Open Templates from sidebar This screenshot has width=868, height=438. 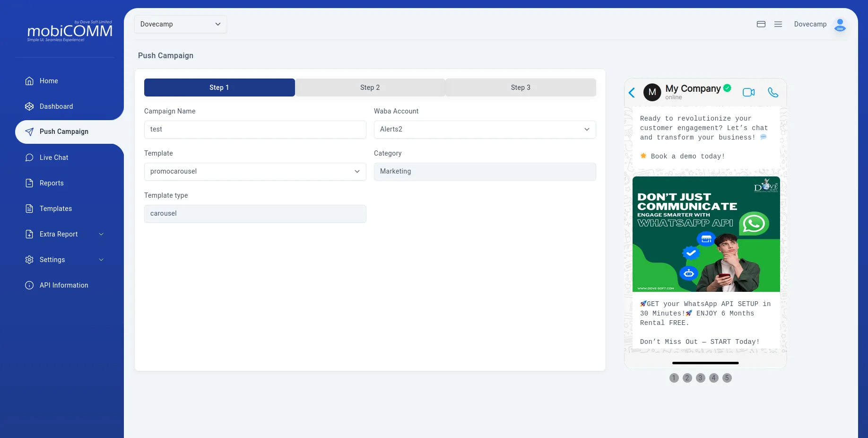[x=56, y=209]
